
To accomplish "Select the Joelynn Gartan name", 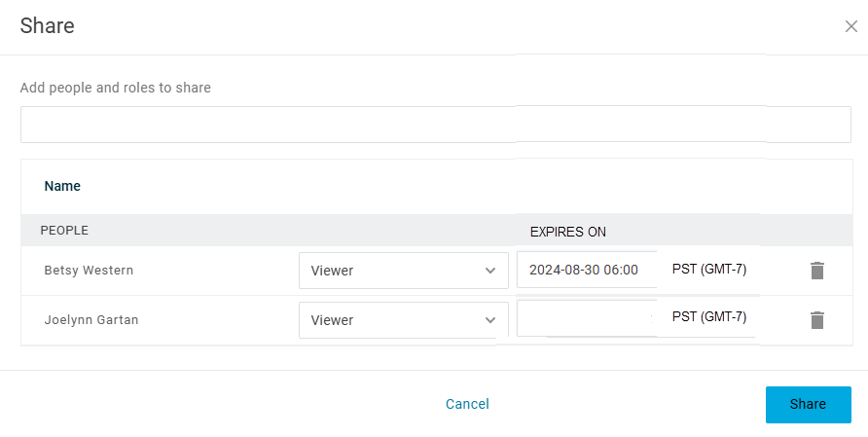I will point(91,320).
